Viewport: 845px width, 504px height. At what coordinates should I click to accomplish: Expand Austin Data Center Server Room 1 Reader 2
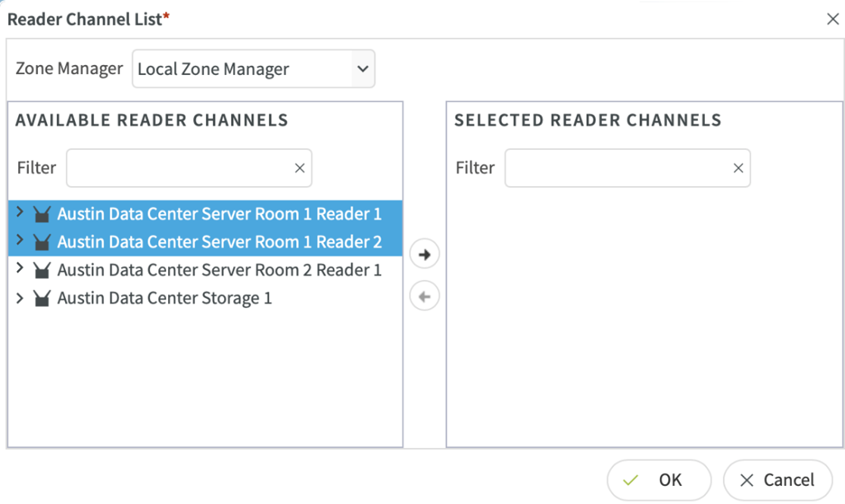click(20, 241)
